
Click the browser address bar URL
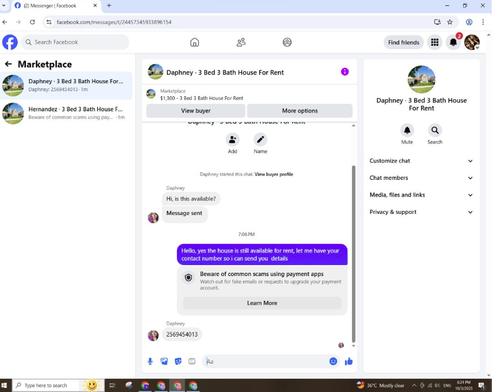click(x=114, y=22)
